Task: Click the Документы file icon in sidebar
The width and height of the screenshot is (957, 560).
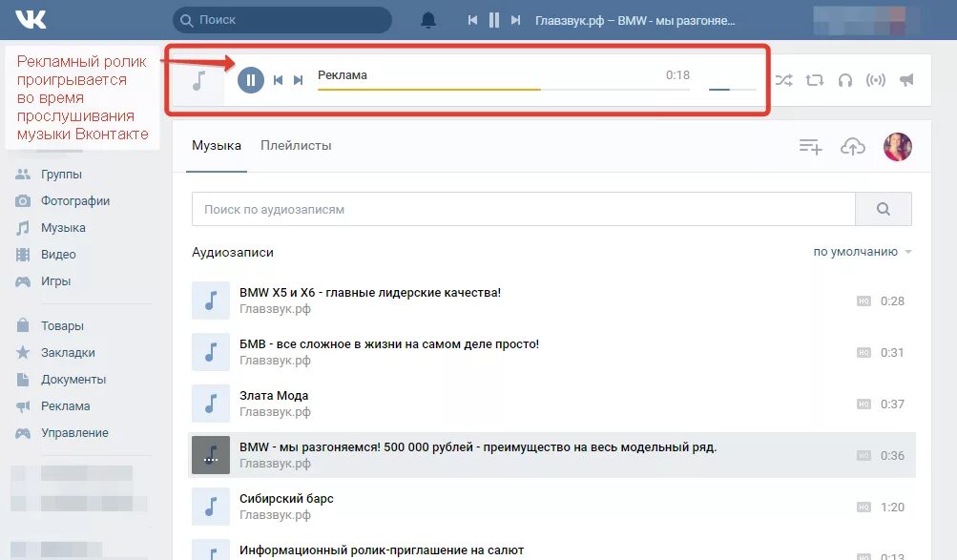Action: [x=23, y=380]
